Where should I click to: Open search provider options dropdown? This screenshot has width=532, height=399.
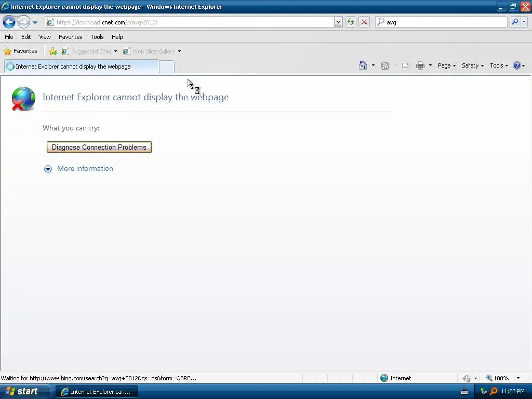[524, 22]
